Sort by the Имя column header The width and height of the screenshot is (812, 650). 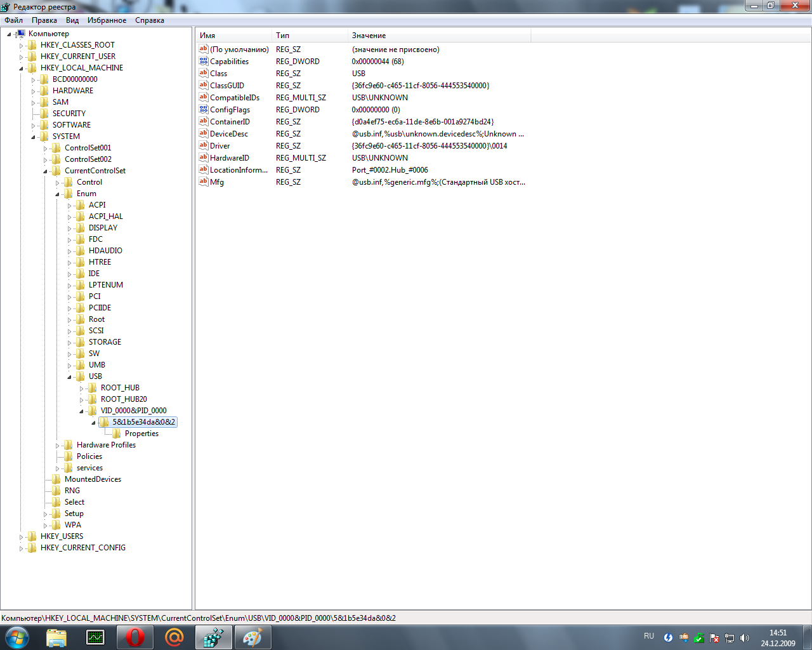pos(233,36)
